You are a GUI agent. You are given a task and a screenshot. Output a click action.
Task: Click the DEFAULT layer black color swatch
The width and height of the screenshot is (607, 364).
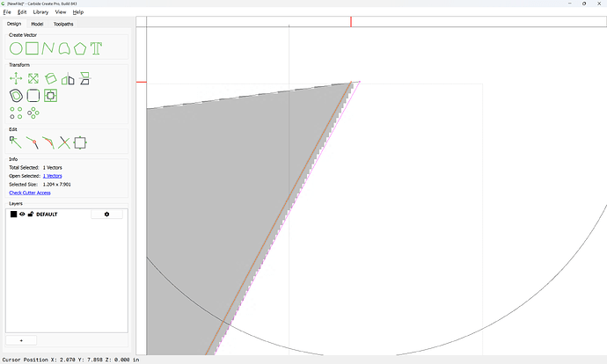13,215
